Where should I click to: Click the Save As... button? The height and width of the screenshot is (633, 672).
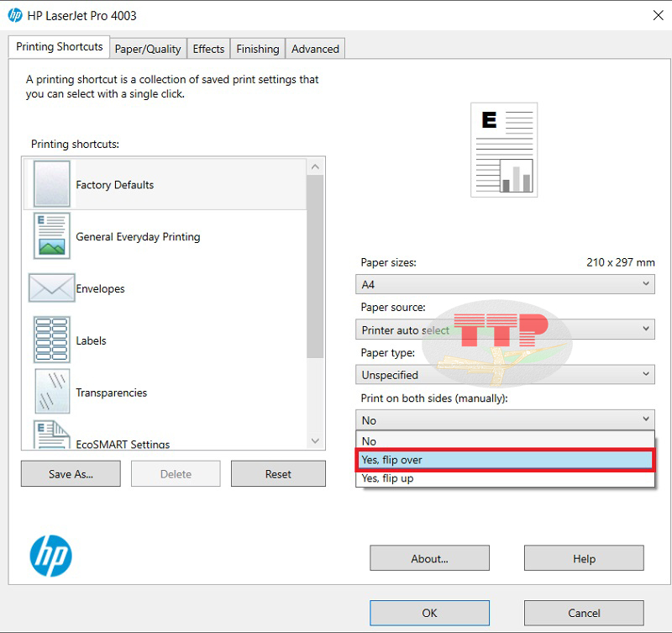71,474
